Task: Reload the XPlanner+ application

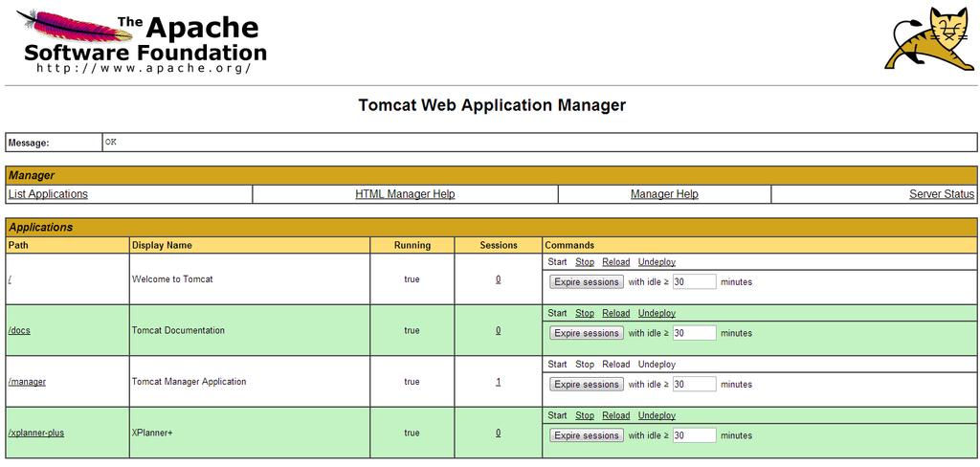Action: (616, 415)
